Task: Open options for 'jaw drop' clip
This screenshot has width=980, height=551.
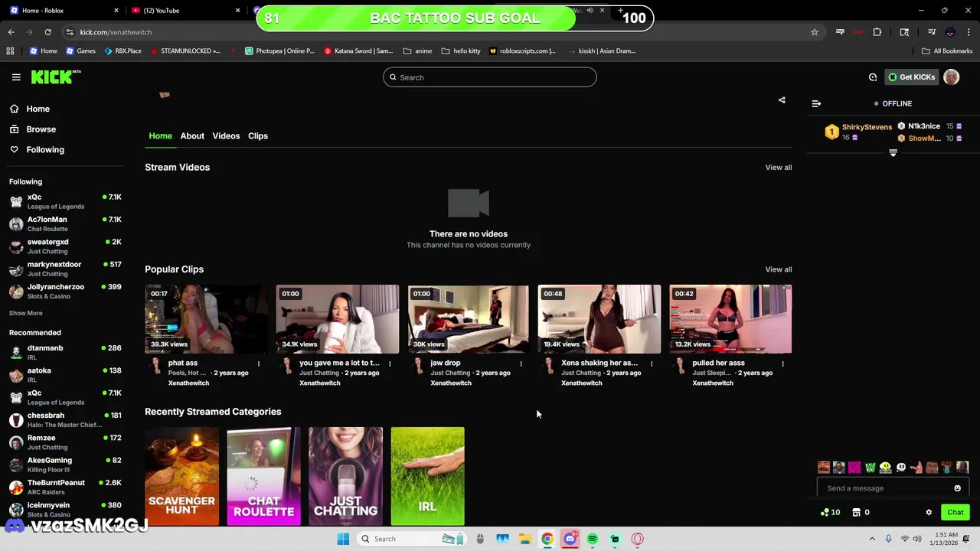Action: click(521, 364)
